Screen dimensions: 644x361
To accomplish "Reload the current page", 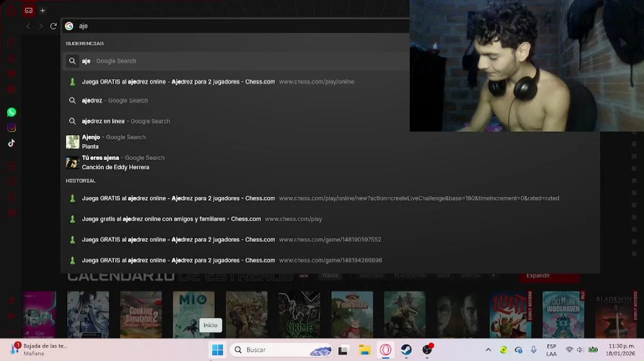I will (x=53, y=26).
